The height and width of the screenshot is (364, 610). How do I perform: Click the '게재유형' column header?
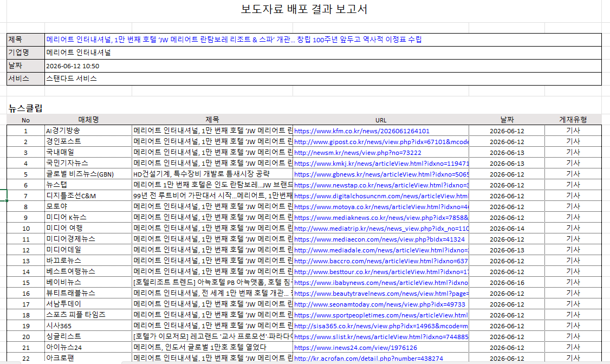[573, 120]
